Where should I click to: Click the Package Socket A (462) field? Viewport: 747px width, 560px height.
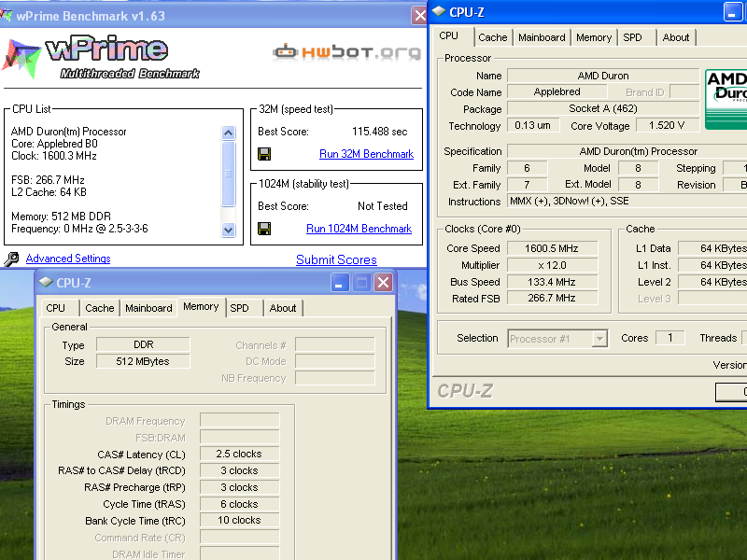(x=603, y=108)
